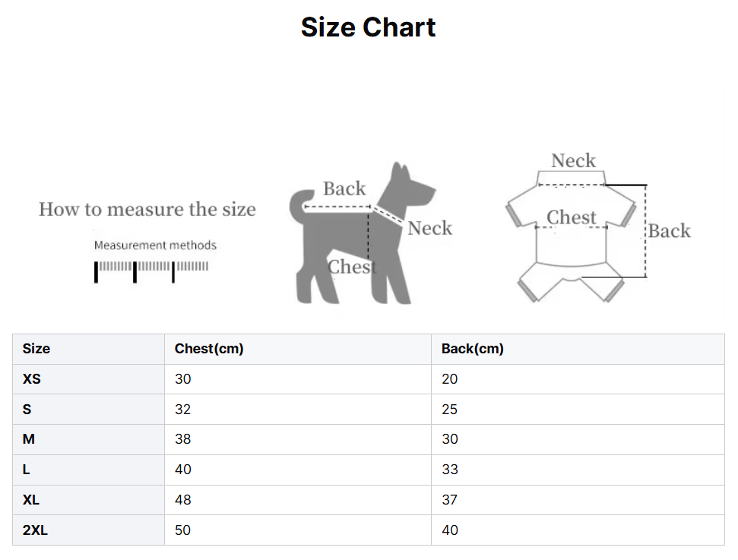Click the 'Back' label above the dog
738x560 pixels.
(344, 188)
